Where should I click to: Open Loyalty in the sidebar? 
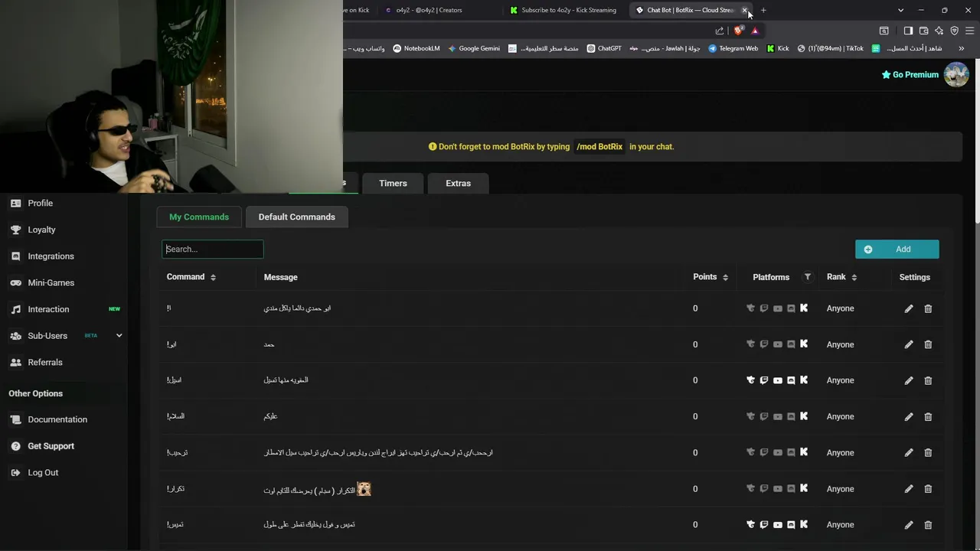click(41, 230)
